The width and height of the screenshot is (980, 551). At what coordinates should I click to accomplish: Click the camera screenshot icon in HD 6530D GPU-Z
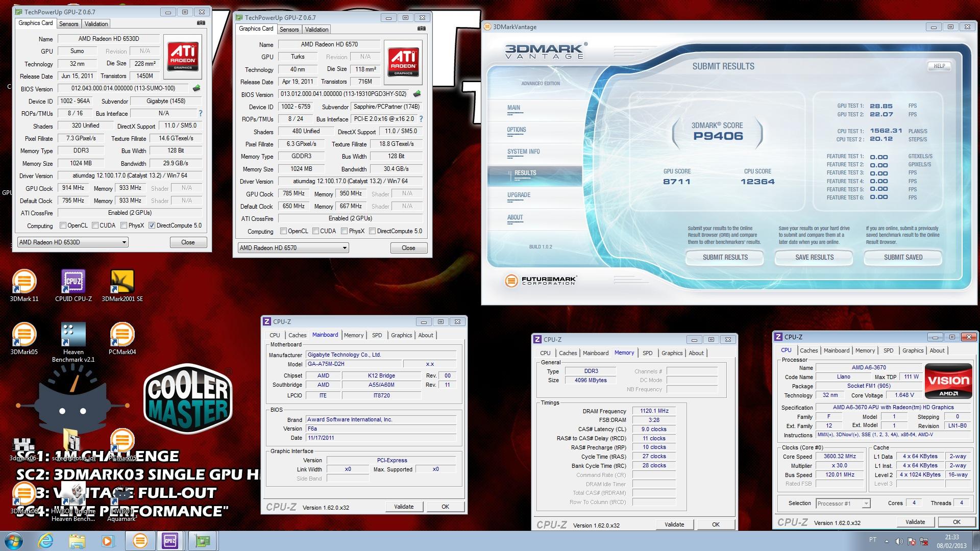(201, 23)
